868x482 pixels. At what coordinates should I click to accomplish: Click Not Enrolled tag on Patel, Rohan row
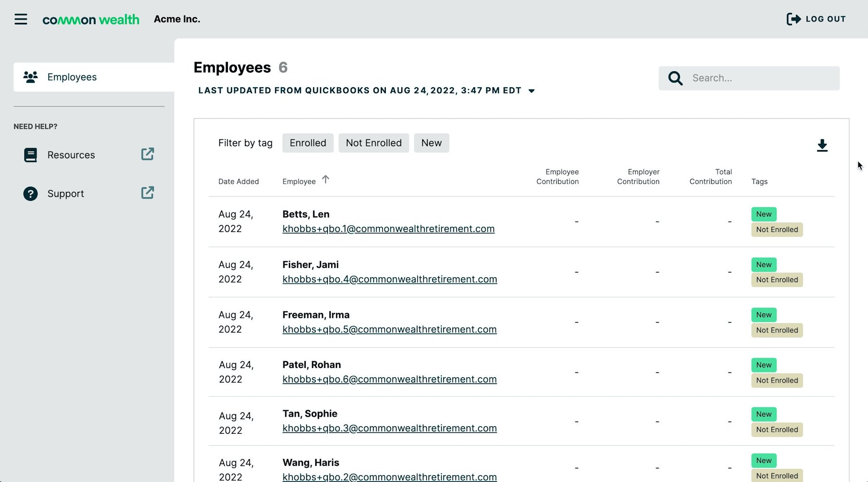click(777, 380)
